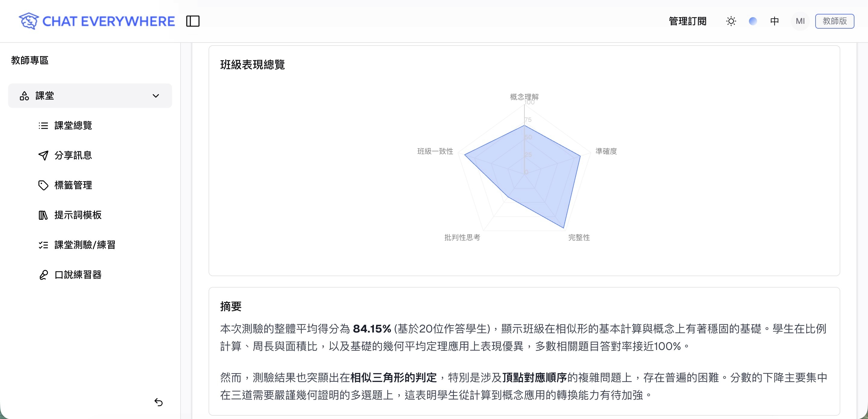Screen dimensions: 868x419
Task: Switch interface language via 中 toggle
Action: tap(775, 21)
